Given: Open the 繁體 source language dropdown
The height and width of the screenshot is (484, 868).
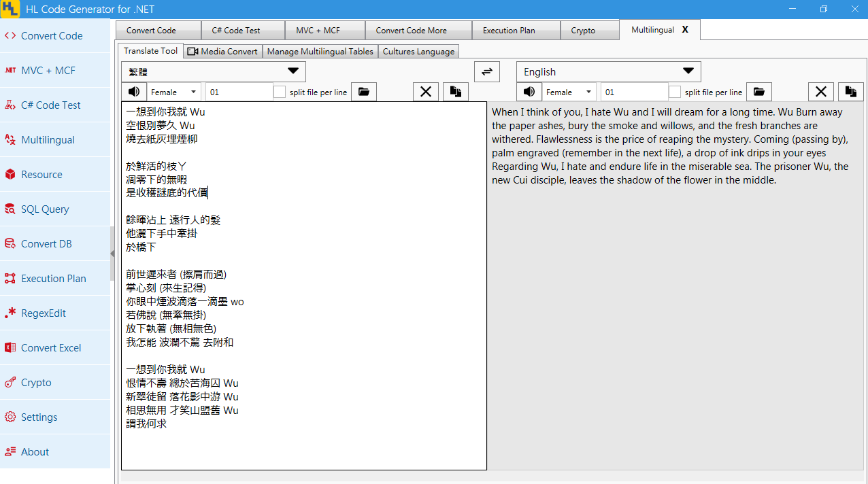Looking at the screenshot, I should [x=214, y=72].
